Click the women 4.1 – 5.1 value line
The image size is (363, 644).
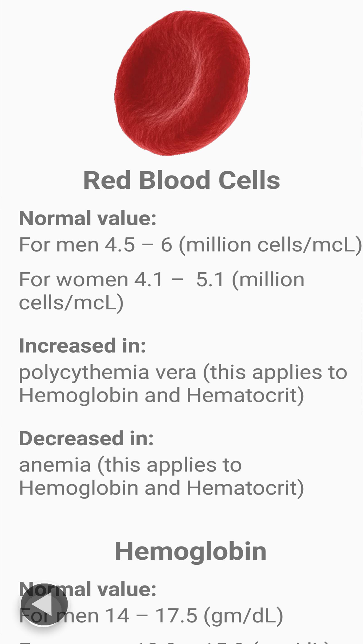point(162,280)
